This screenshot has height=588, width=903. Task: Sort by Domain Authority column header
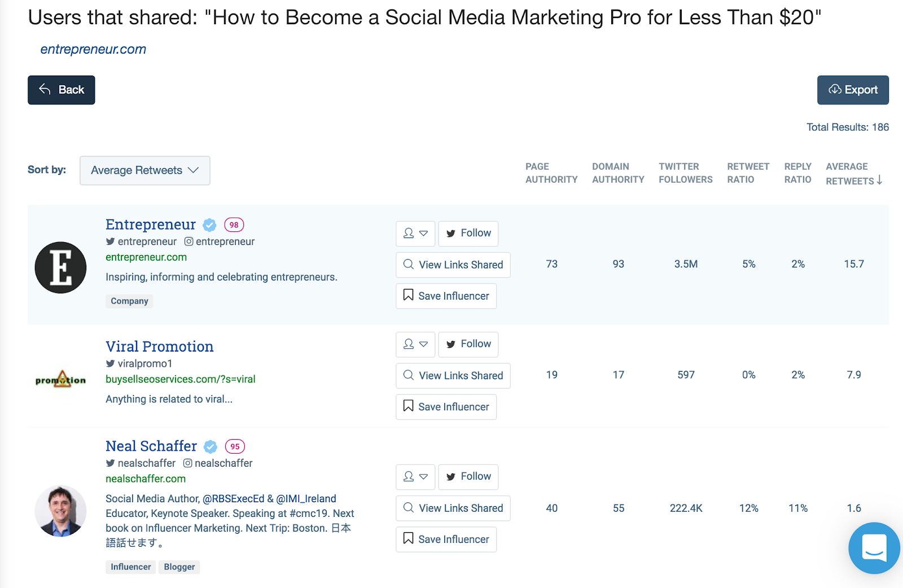[x=618, y=173]
